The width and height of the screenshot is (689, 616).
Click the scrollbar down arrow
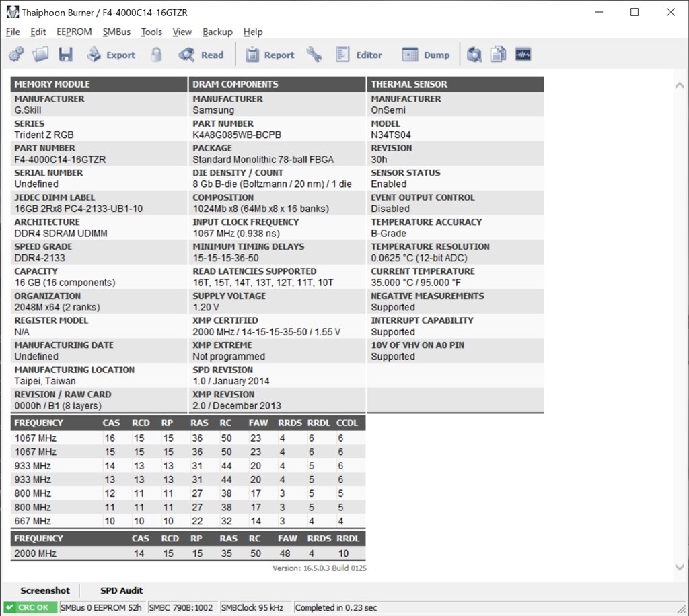coord(680,568)
